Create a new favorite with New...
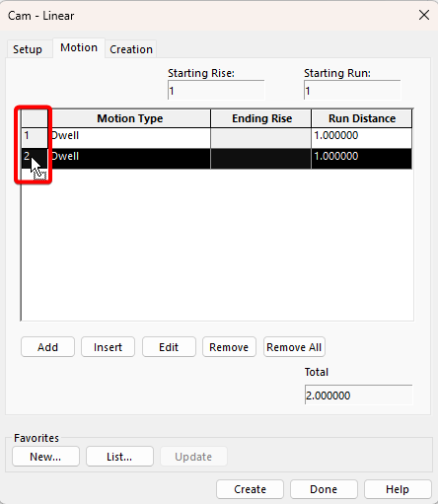This screenshot has height=504, width=438. point(45,457)
